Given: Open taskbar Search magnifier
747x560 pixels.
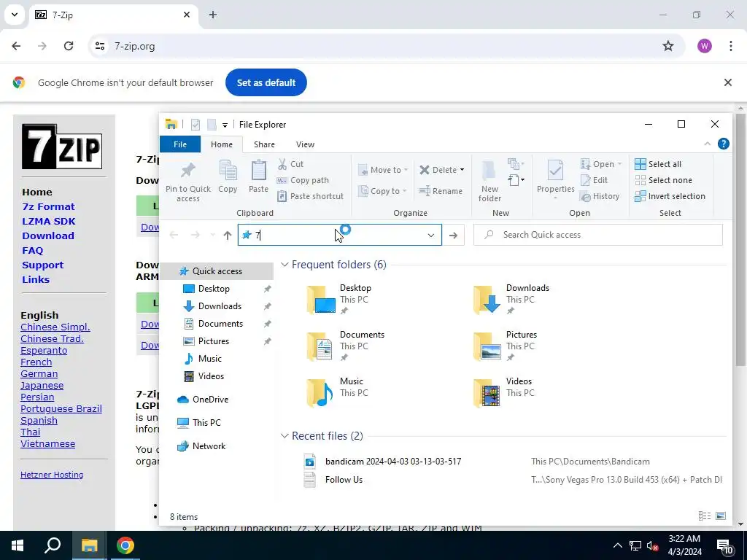Looking at the screenshot, I should 53,545.
